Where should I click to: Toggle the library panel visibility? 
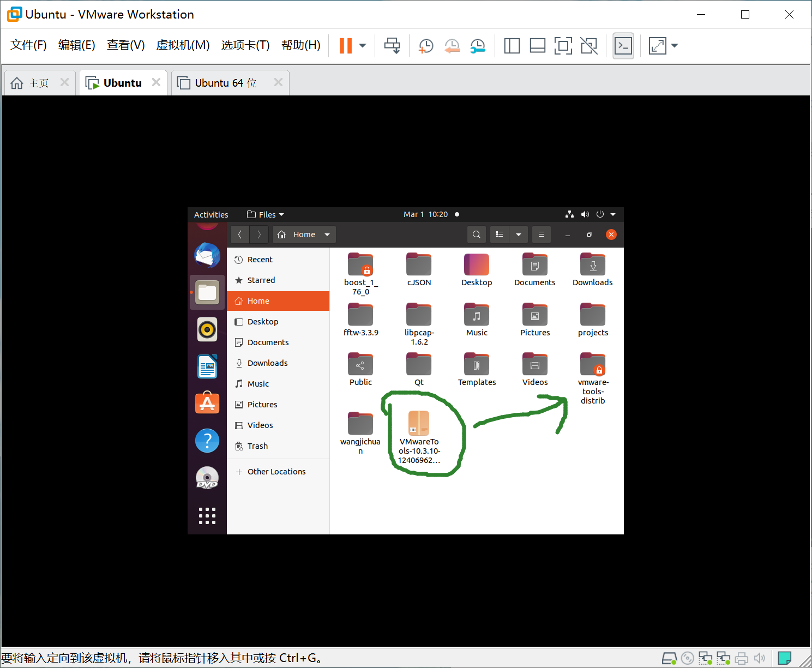point(512,46)
